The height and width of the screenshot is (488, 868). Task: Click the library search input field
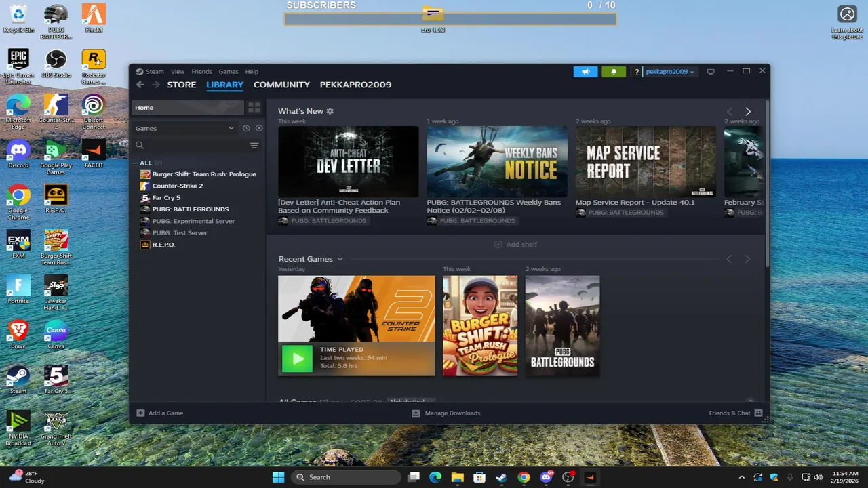(x=196, y=145)
